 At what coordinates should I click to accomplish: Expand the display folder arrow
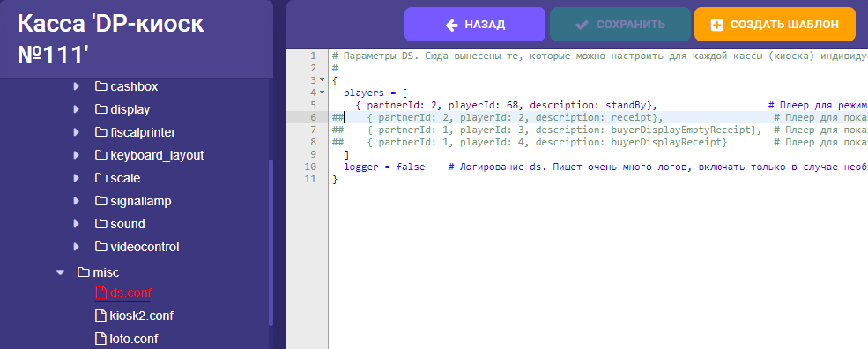(77, 109)
